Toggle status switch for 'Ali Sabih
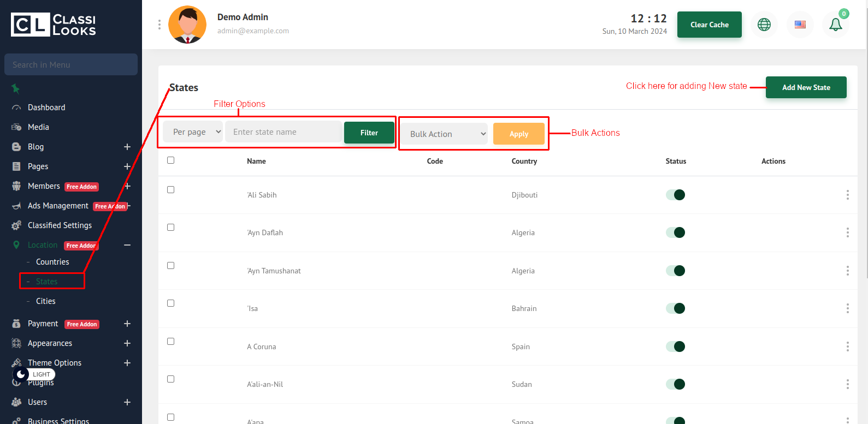868x424 pixels. point(675,195)
